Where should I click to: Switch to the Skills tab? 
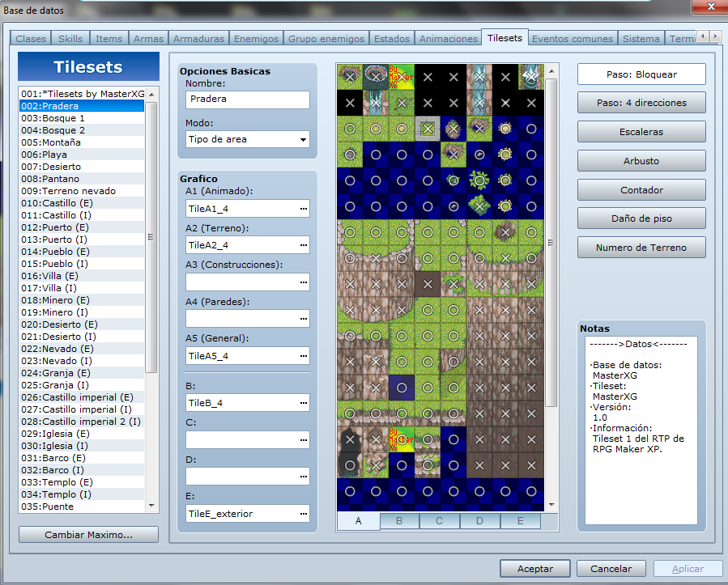70,39
